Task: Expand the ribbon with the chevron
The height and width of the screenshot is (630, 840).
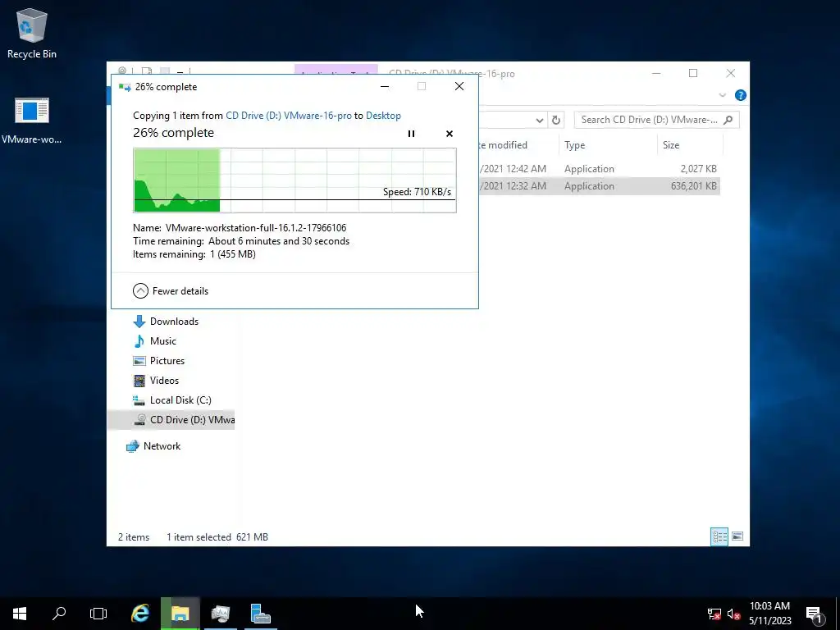Action: [722, 95]
